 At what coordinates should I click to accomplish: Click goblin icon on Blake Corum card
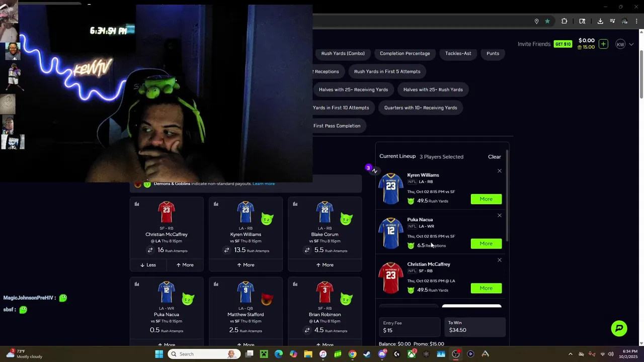pos(346,219)
